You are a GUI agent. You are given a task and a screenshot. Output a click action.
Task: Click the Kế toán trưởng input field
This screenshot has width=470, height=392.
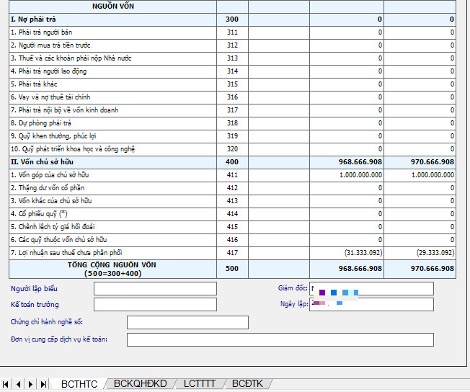coord(155,304)
